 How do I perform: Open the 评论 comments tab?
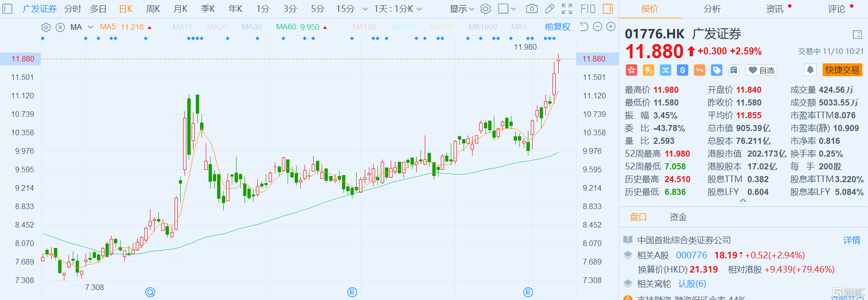(837, 9)
